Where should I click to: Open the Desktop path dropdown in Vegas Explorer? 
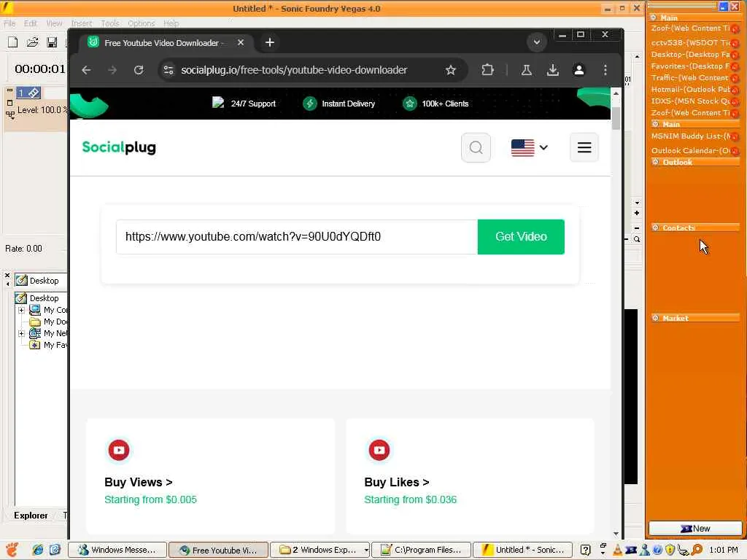[x=41, y=281]
